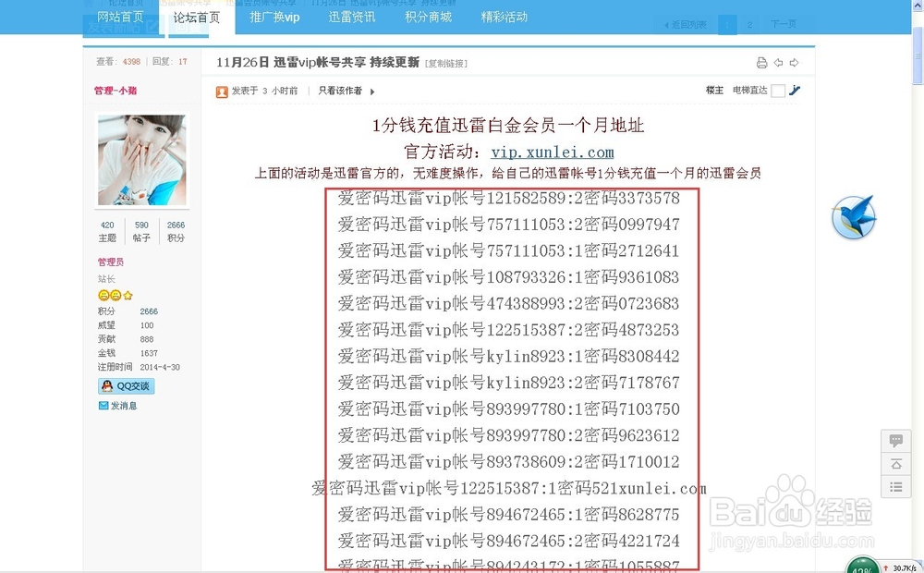Click the 站长 title text
Viewport: 924px width, 573px height.
(106, 279)
